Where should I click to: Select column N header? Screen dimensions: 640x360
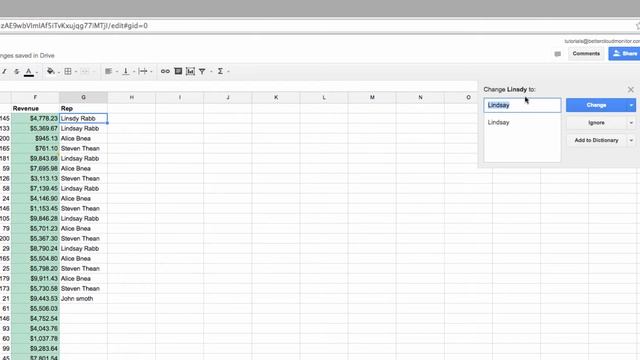(x=420, y=98)
